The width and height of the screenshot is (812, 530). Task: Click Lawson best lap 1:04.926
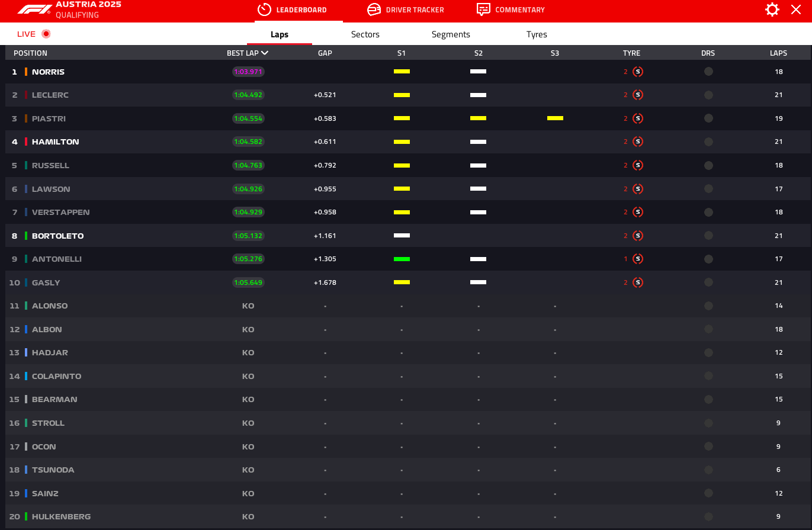[248, 189]
